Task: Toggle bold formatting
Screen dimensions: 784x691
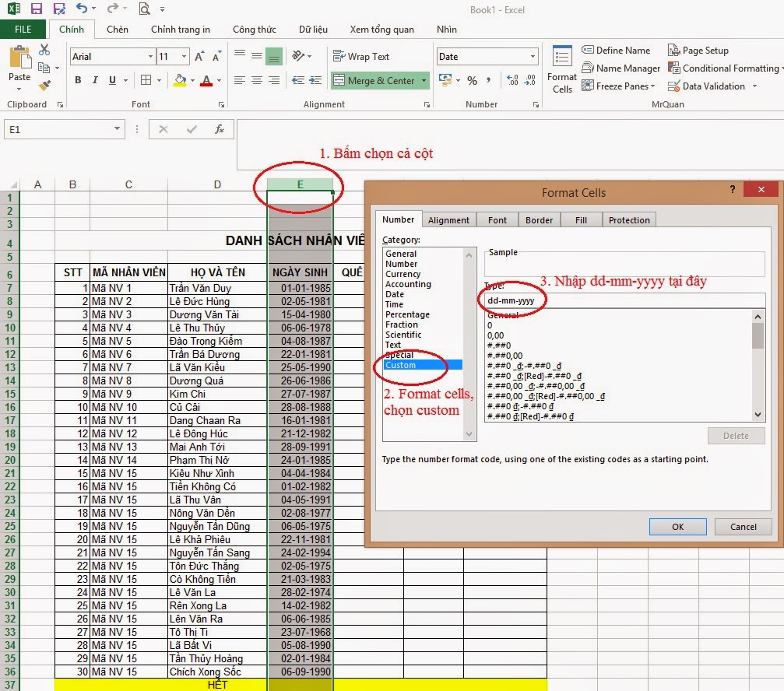Action: pyautogui.click(x=78, y=80)
